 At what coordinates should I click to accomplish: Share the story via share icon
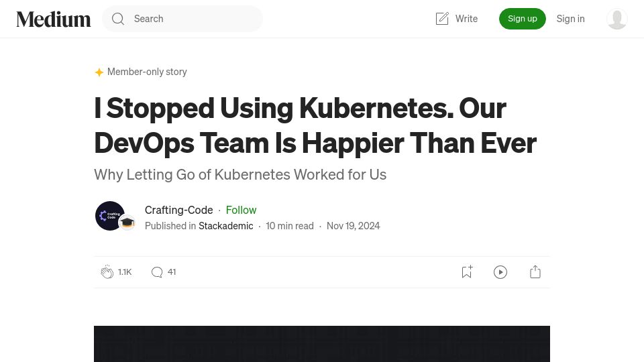[535, 271]
